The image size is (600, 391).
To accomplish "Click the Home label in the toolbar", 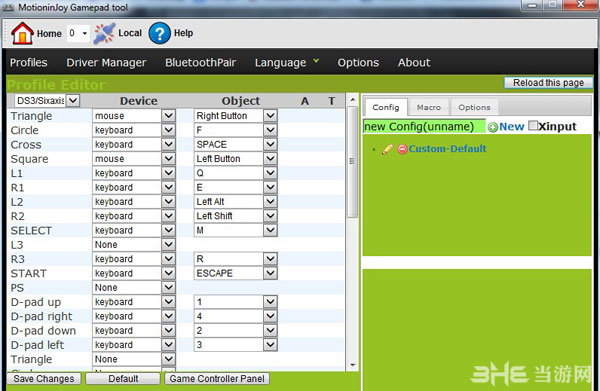I will (x=49, y=34).
